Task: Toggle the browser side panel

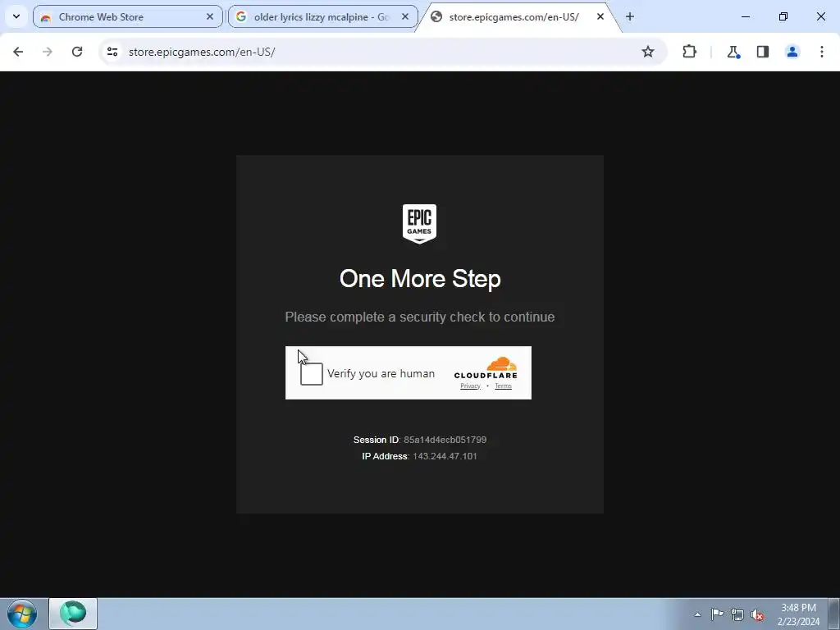Action: pos(763,52)
